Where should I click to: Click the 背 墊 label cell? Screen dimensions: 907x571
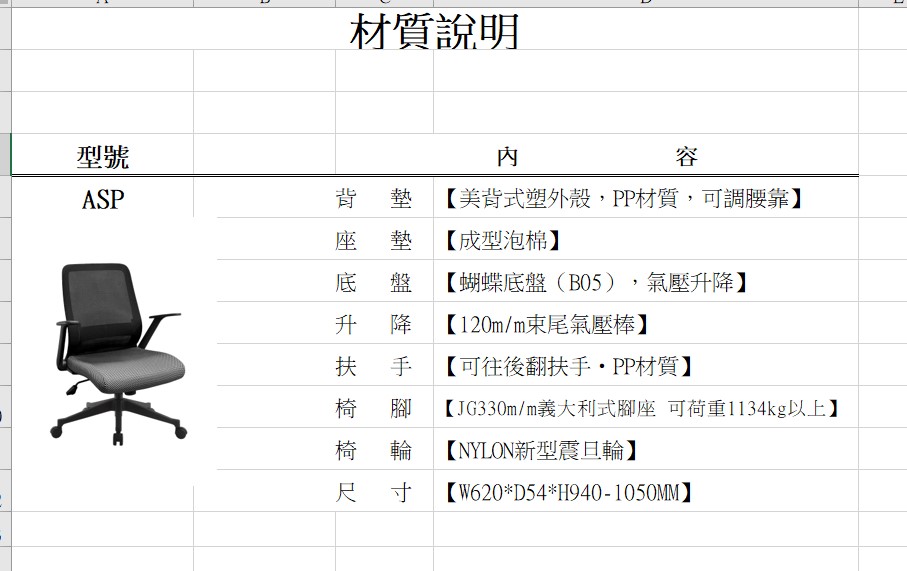coord(384,198)
